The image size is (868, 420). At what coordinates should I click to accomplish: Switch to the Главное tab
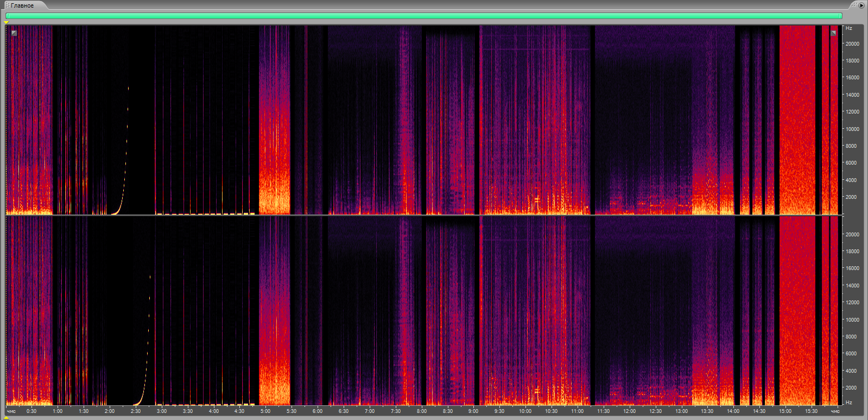[22, 5]
